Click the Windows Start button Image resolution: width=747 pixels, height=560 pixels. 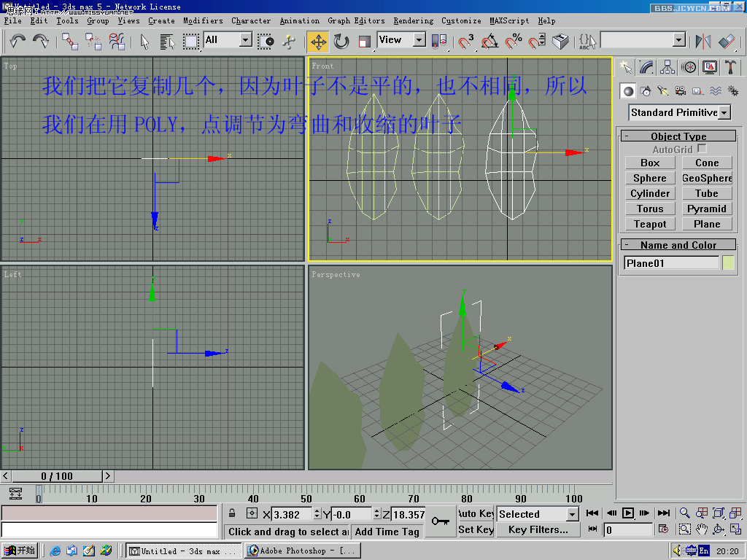coord(20,551)
